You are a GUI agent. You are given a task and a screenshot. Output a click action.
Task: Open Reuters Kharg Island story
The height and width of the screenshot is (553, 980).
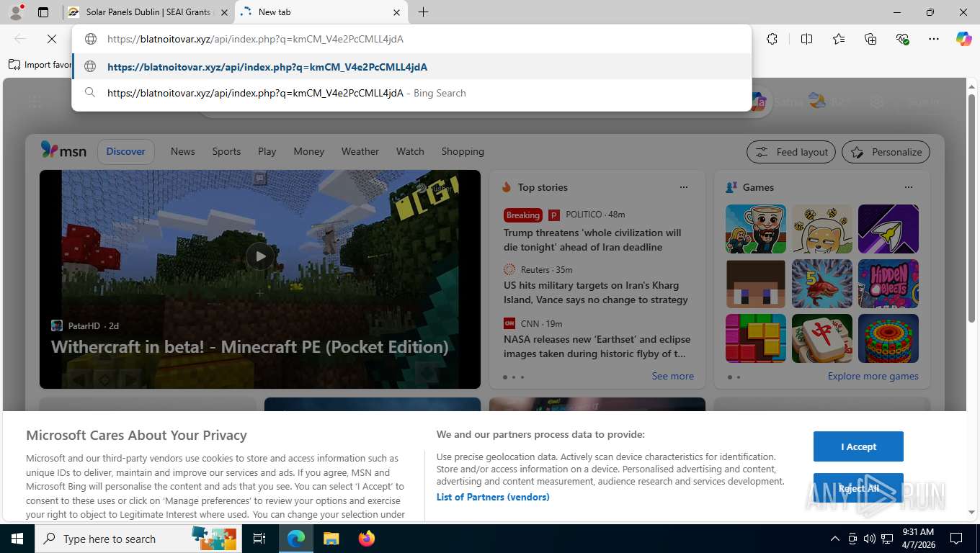pyautogui.click(x=596, y=292)
